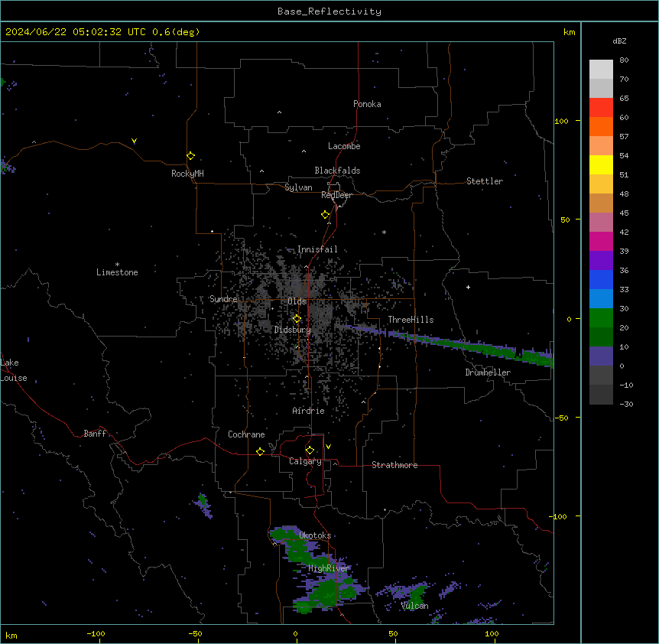
Task: Click the magenta 39-42 dBZ legend swatch
Action: (x=601, y=241)
